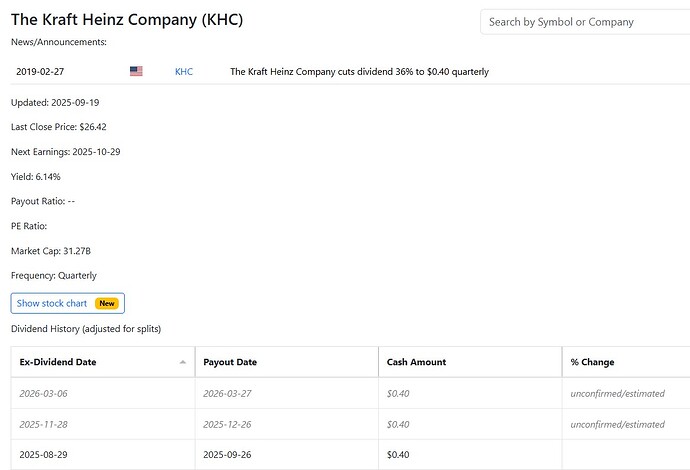Click the Frequency: Quarterly line

54,275
